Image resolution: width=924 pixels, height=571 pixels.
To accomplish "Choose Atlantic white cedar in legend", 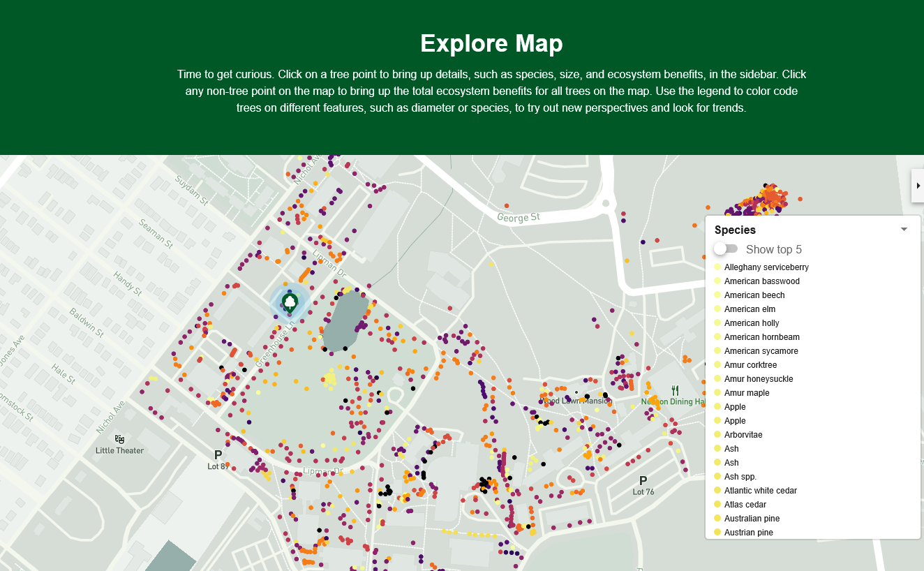I will click(x=760, y=491).
